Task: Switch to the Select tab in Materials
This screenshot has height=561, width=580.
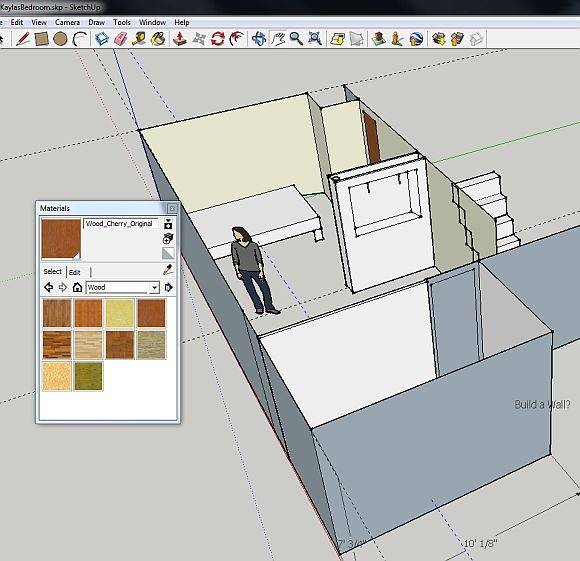Action: click(53, 271)
